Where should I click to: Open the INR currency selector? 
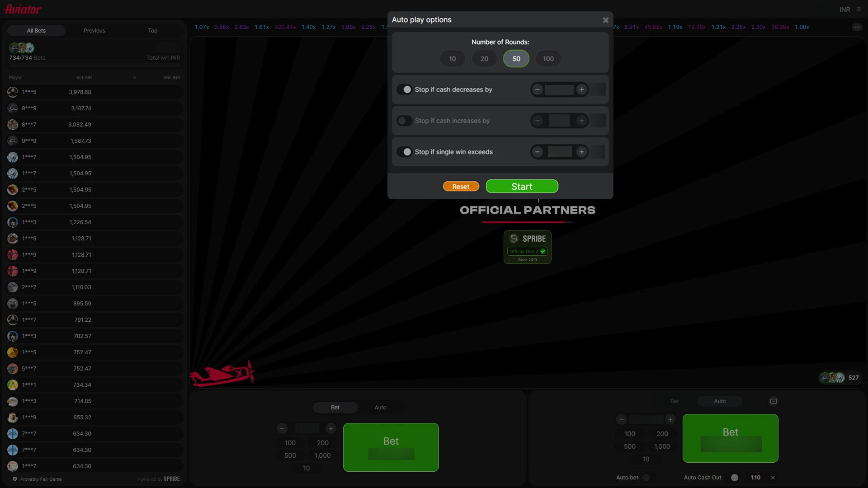tap(844, 9)
